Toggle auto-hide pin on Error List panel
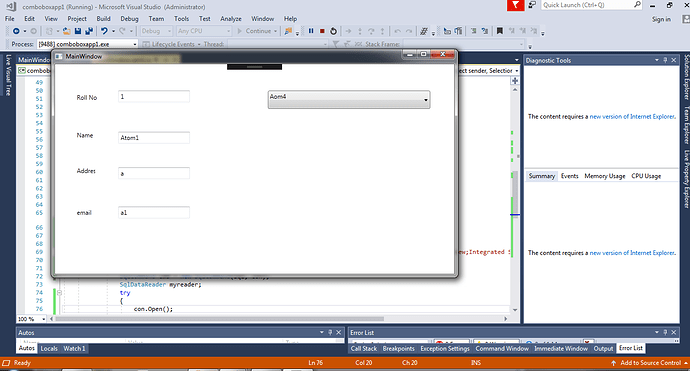This screenshot has width=690, height=371. coord(665,332)
